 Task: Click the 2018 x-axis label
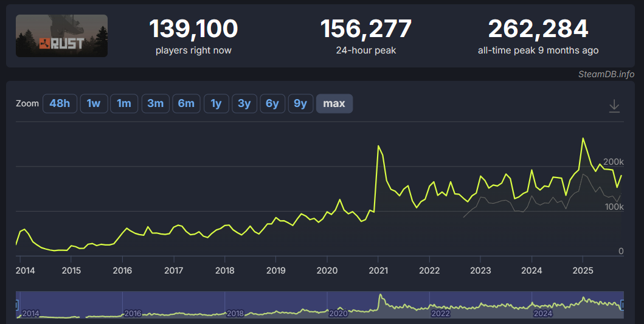tap(224, 271)
